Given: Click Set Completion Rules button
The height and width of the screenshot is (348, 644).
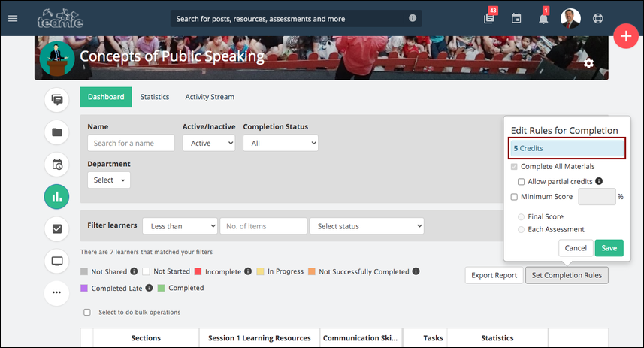Looking at the screenshot, I should (567, 275).
